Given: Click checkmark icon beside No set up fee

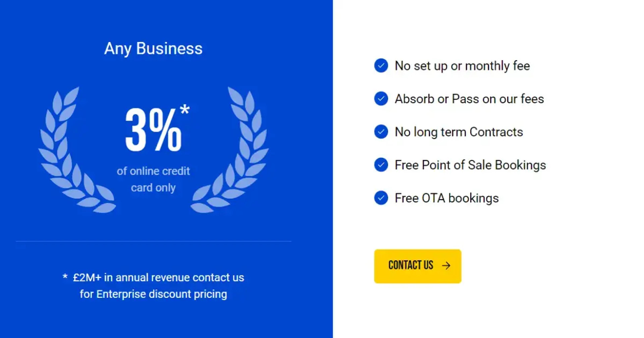Looking at the screenshot, I should pos(381,66).
